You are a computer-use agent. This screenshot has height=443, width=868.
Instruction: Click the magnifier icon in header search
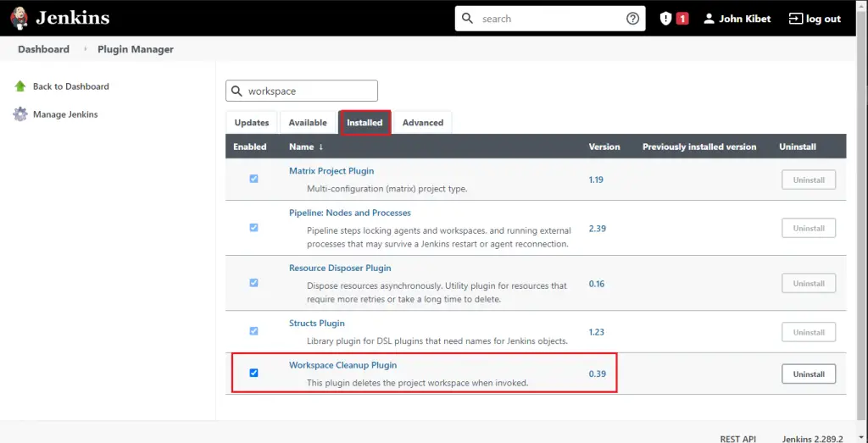[467, 19]
